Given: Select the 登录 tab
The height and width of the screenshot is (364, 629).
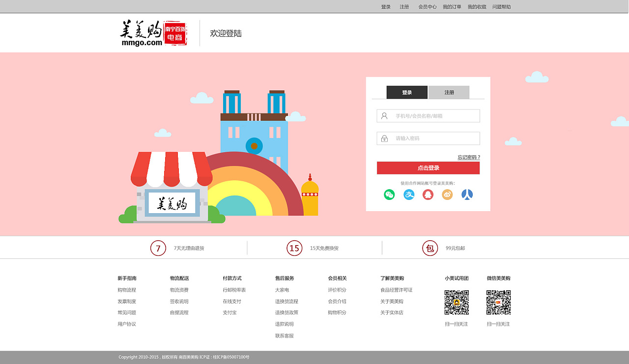Looking at the screenshot, I should click(x=407, y=92).
